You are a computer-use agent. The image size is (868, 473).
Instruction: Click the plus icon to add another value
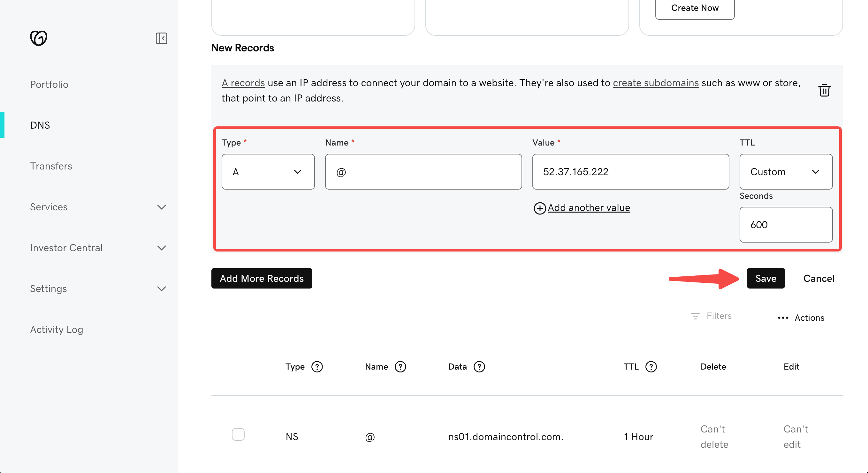539,208
